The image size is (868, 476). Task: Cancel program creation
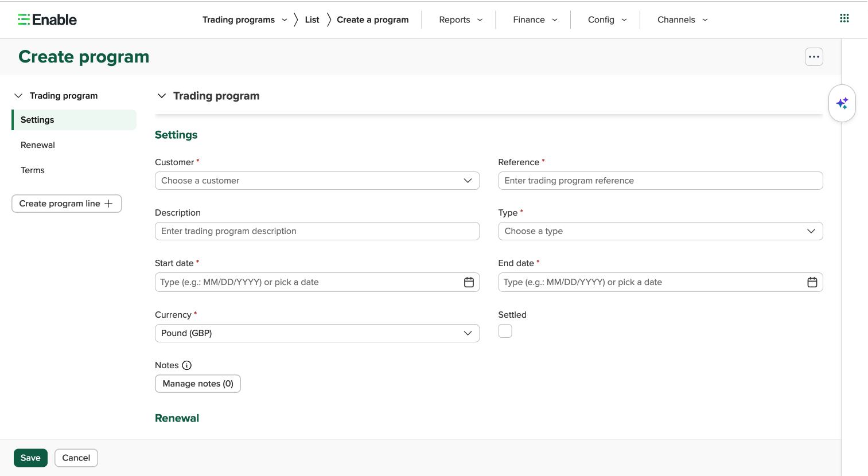click(76, 458)
